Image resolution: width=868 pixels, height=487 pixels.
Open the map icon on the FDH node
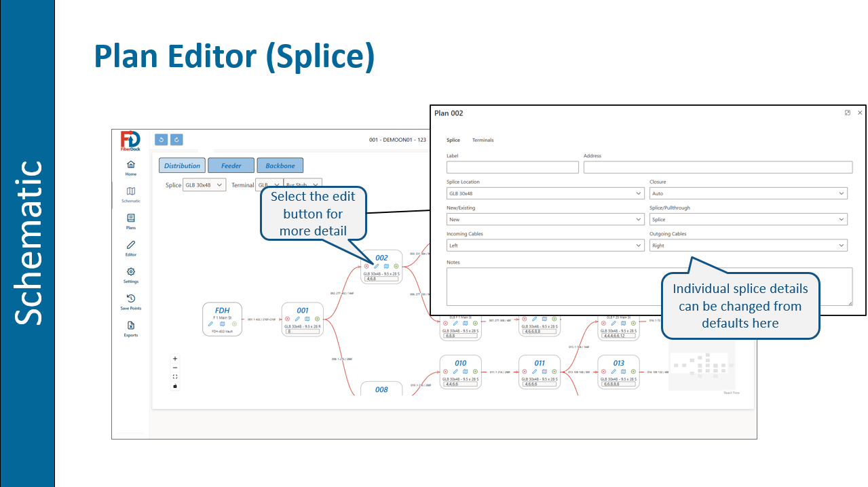[222, 324]
